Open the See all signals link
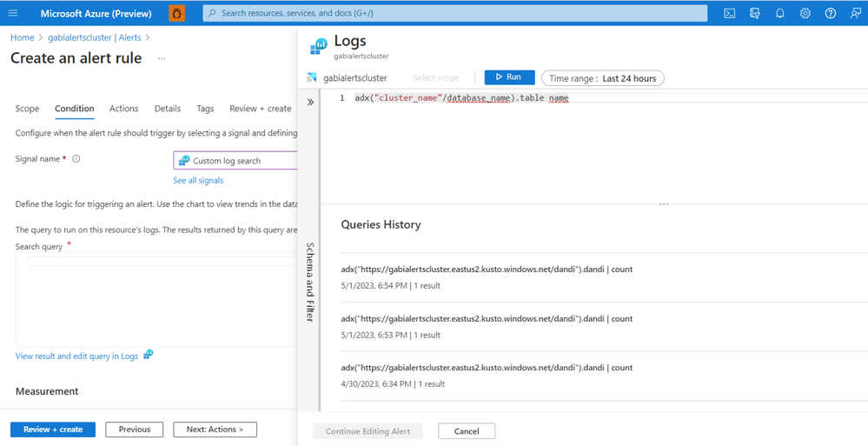The width and height of the screenshot is (868, 446). point(198,181)
